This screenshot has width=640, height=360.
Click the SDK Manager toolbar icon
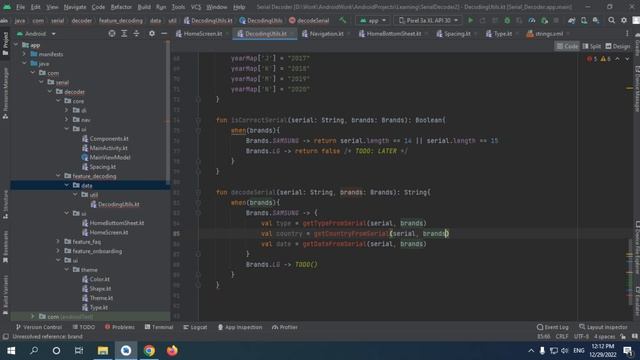[x=596, y=20]
